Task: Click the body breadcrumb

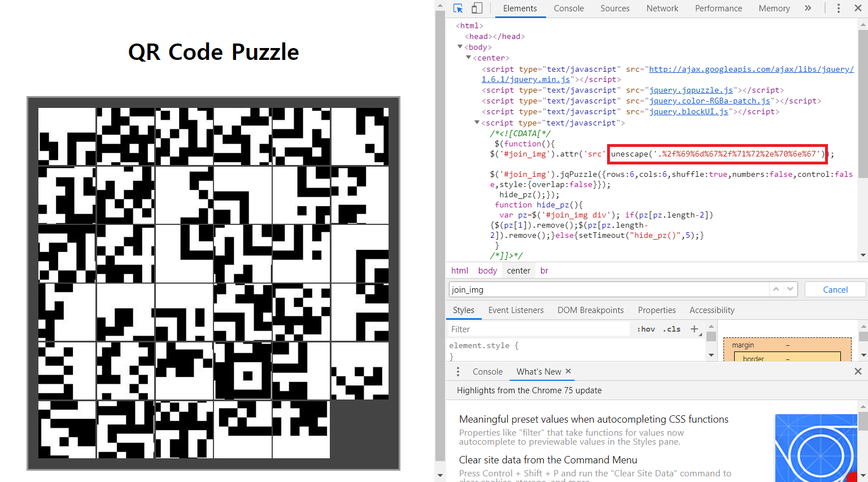Action: coord(487,271)
